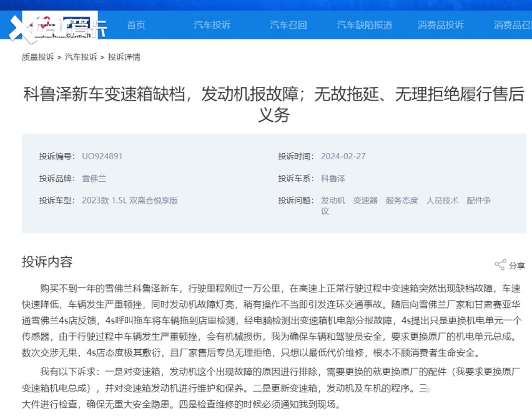Click the 汽车投诉 breadcrumb link
This screenshot has width=532, height=416.
point(81,57)
